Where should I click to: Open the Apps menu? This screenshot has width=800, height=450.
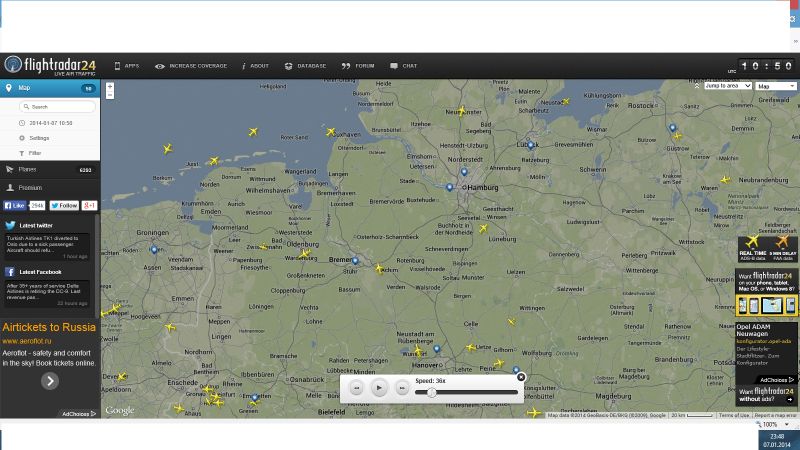point(127,66)
